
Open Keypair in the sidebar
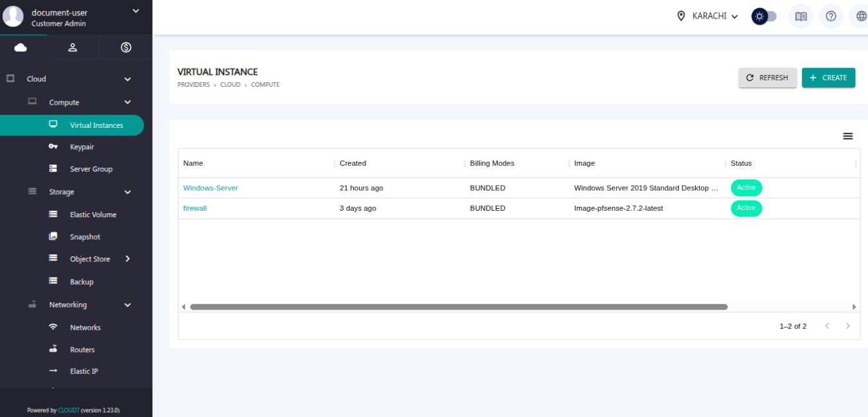(x=82, y=147)
